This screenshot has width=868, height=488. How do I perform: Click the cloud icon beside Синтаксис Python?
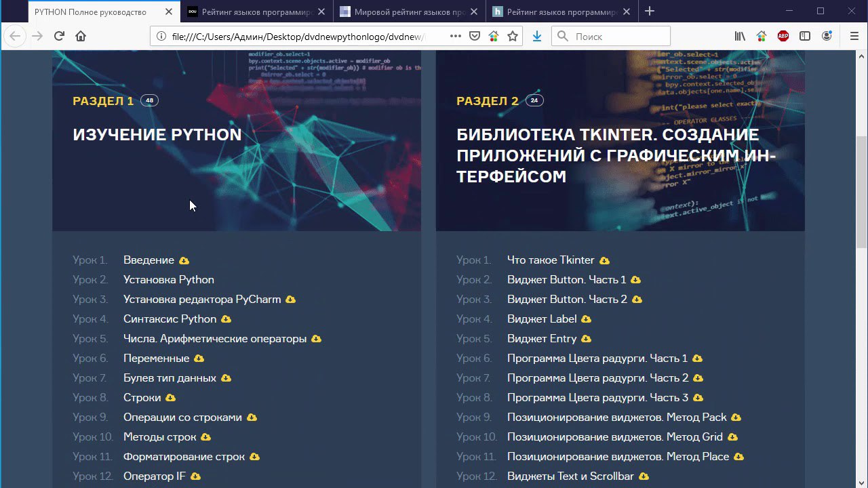coord(226,319)
